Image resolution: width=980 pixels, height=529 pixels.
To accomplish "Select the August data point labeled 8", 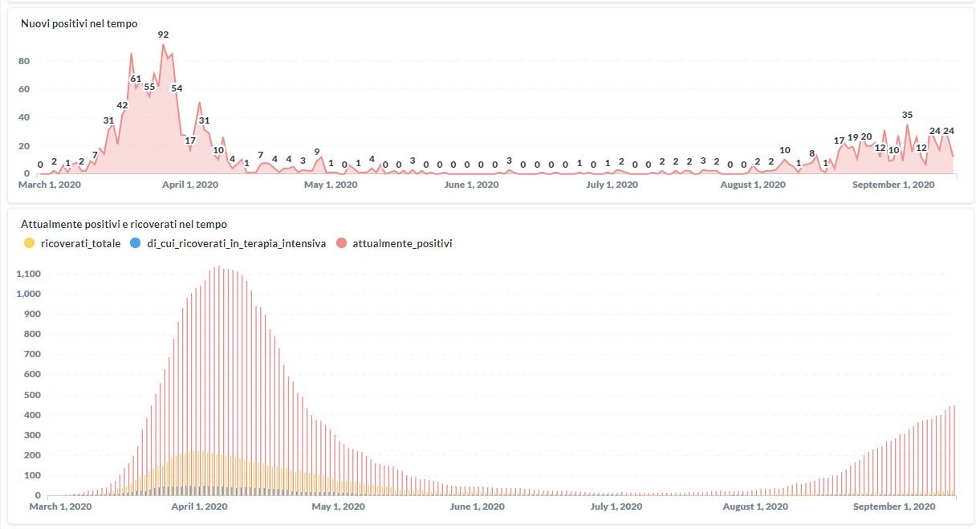I will pos(812,153).
